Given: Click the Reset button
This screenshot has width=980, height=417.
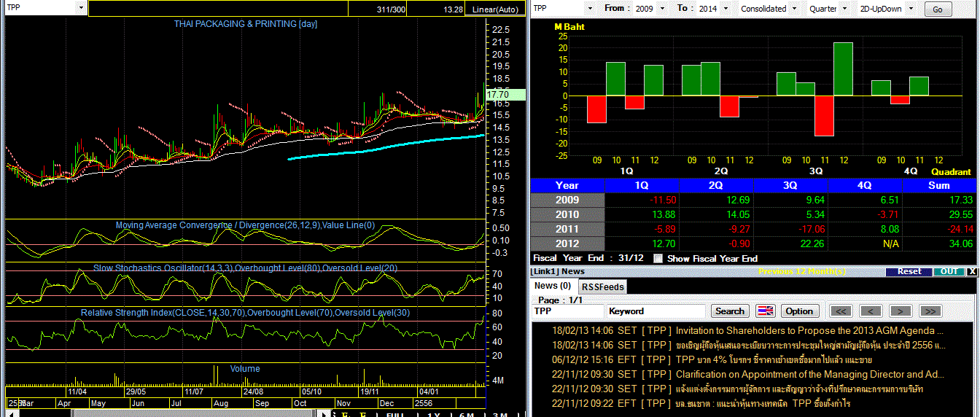Looking at the screenshot, I should 909,271.
